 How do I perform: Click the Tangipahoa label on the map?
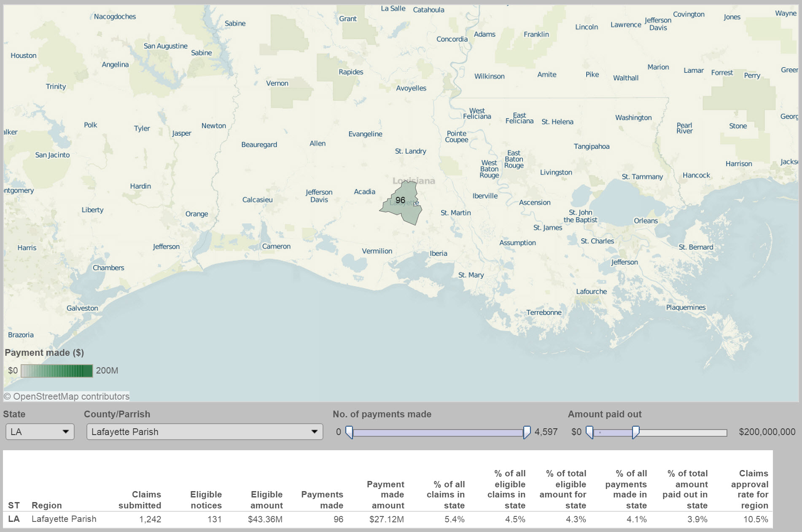[x=592, y=146]
